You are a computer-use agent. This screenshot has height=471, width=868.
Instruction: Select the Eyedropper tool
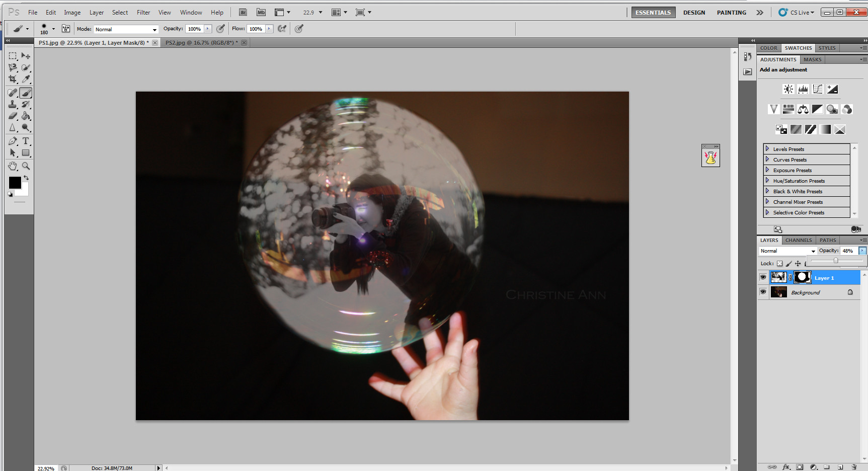[26, 79]
